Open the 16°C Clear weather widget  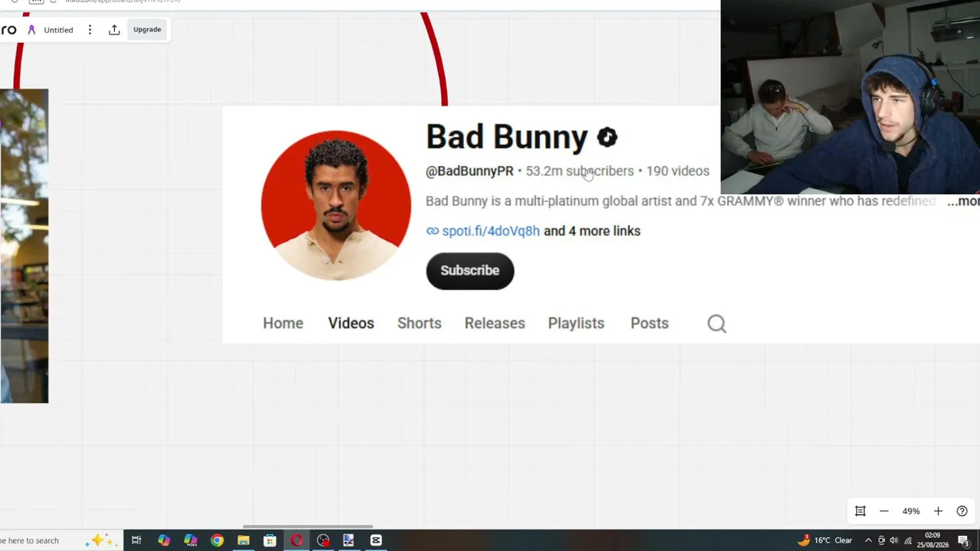(x=825, y=540)
